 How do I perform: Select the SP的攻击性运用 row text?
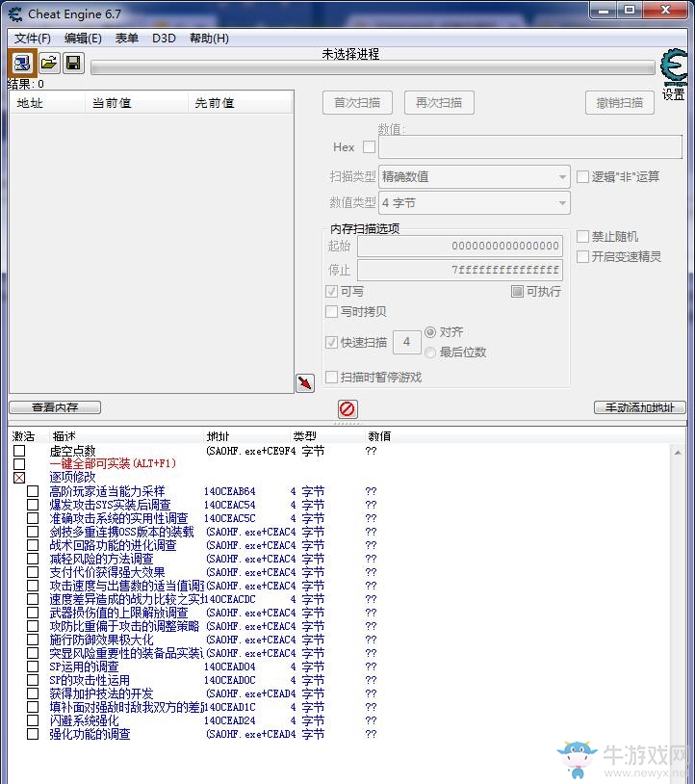click(90, 680)
